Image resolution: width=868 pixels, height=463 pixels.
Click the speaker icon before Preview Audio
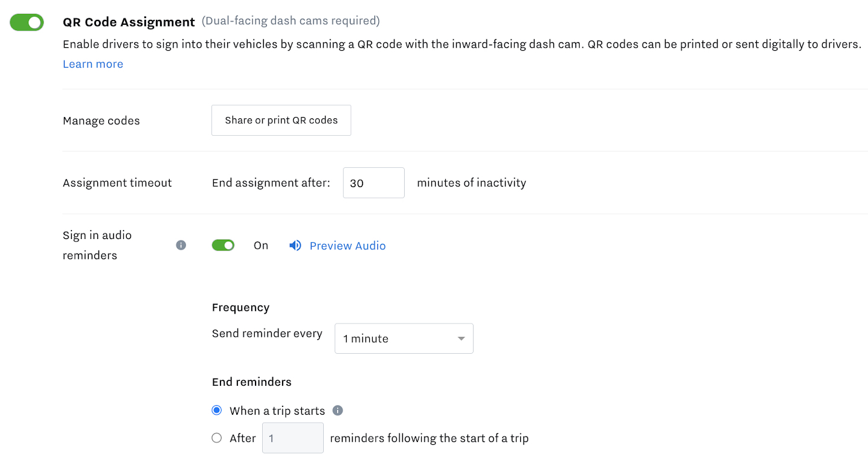tap(295, 246)
